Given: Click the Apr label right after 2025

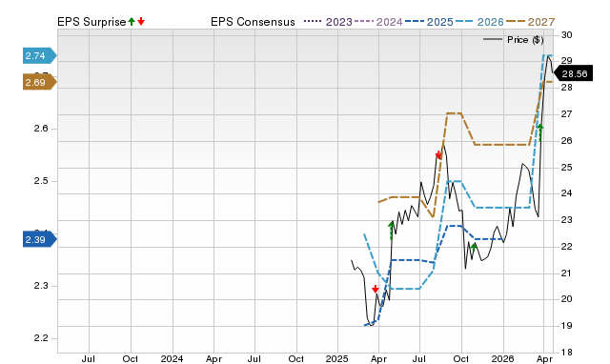Looking at the screenshot, I should pos(378,358).
